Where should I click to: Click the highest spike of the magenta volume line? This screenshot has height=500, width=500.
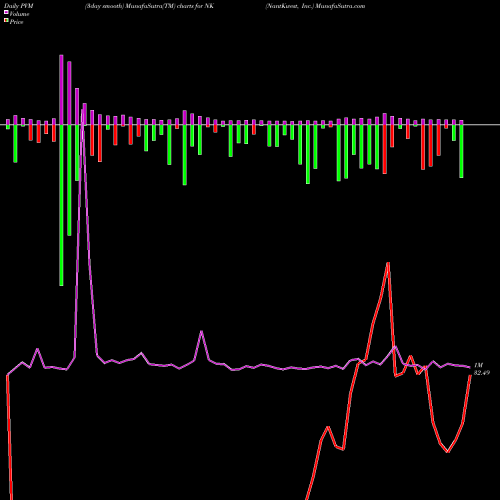[83, 111]
